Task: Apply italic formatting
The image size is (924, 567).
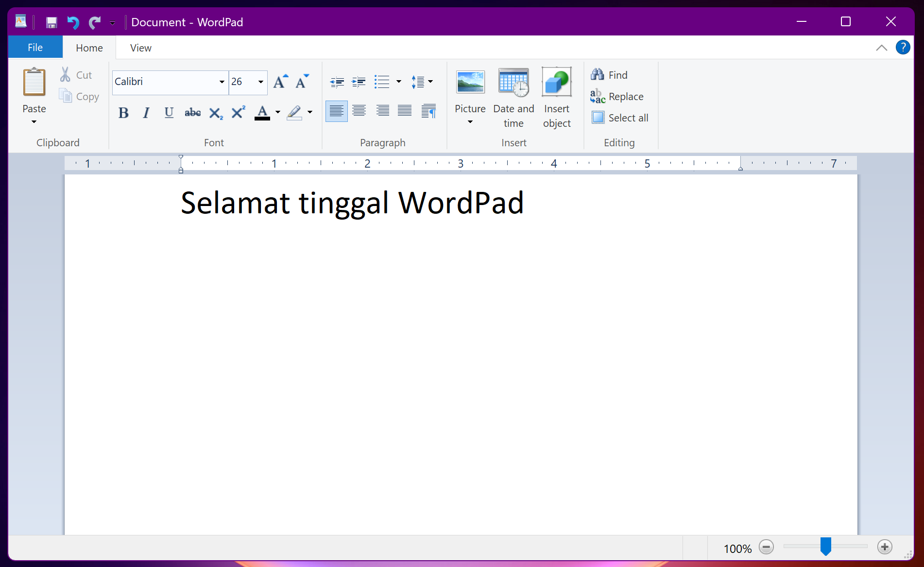Action: [x=146, y=112]
